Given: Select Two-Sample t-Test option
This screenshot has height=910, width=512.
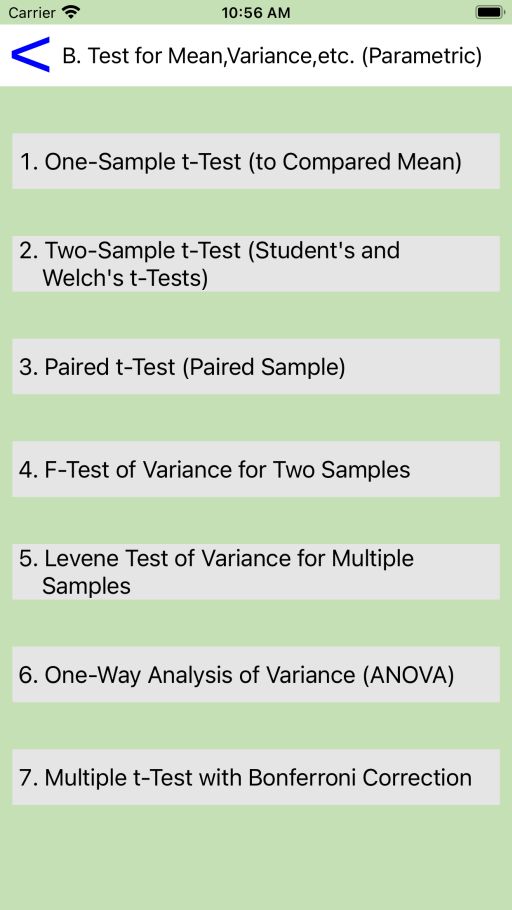Looking at the screenshot, I should (256, 264).
